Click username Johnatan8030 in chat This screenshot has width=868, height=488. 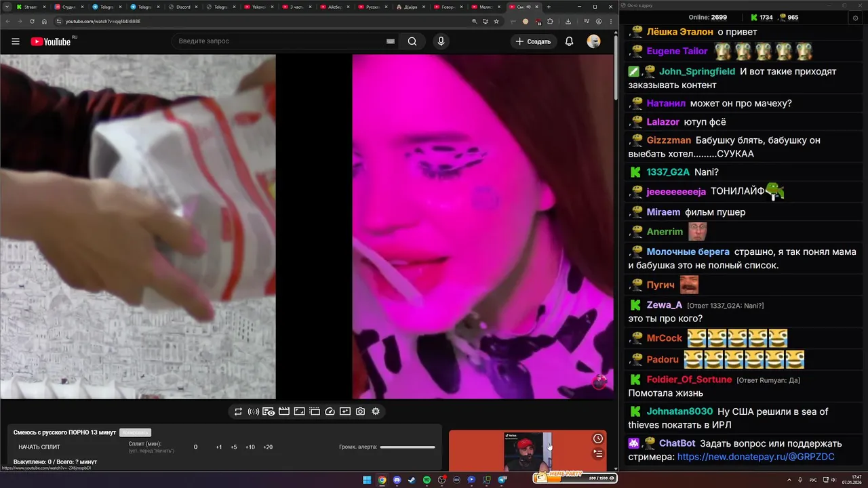point(679,411)
